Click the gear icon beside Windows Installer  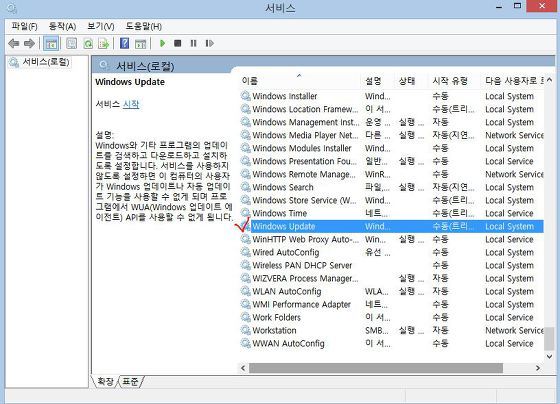click(245, 96)
